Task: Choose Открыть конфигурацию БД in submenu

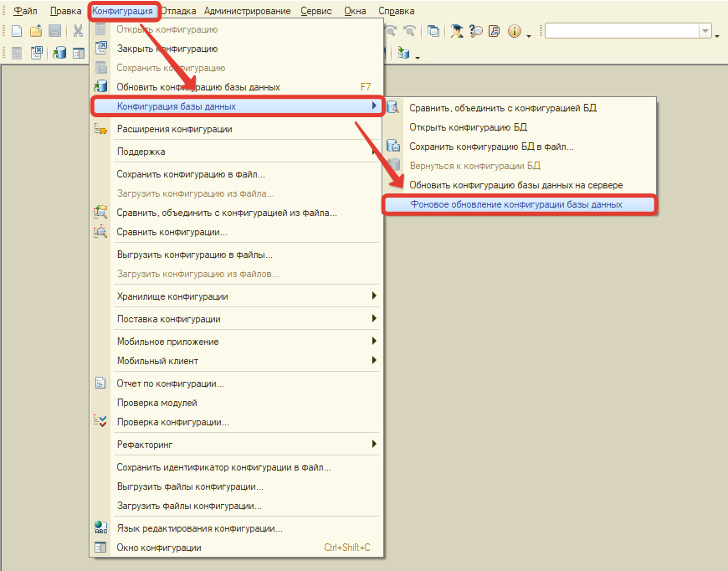Action: pyautogui.click(x=520, y=127)
